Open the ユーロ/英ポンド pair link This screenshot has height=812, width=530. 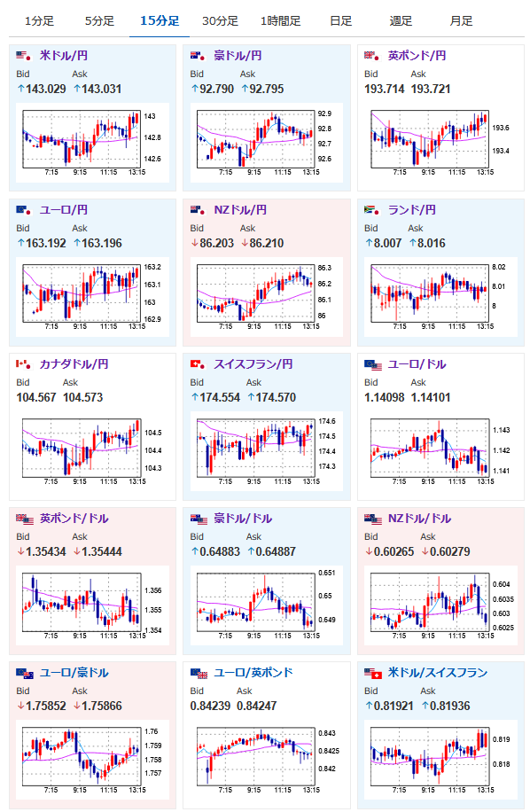[x=253, y=673]
